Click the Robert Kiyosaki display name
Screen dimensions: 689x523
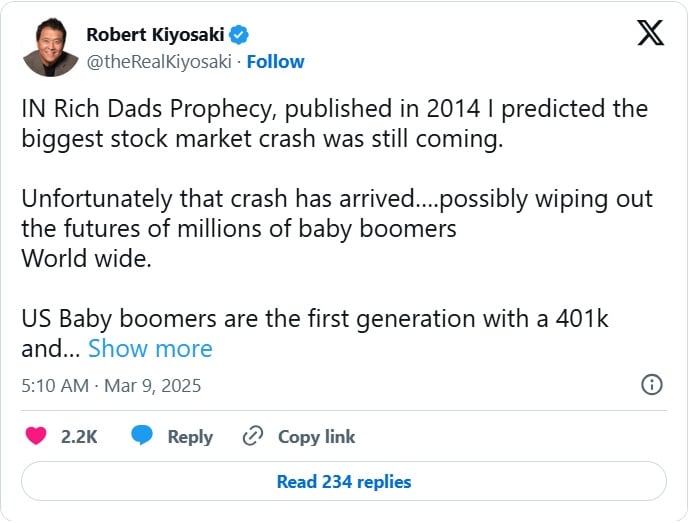click(x=156, y=35)
